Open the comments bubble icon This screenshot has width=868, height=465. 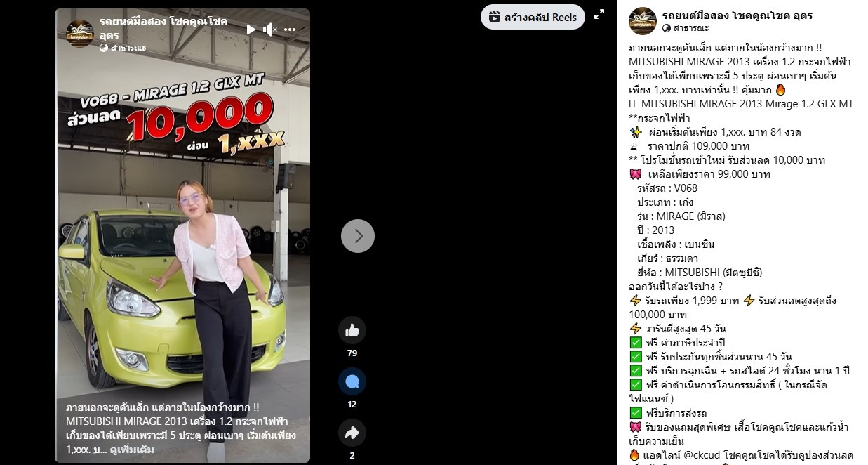pos(352,381)
